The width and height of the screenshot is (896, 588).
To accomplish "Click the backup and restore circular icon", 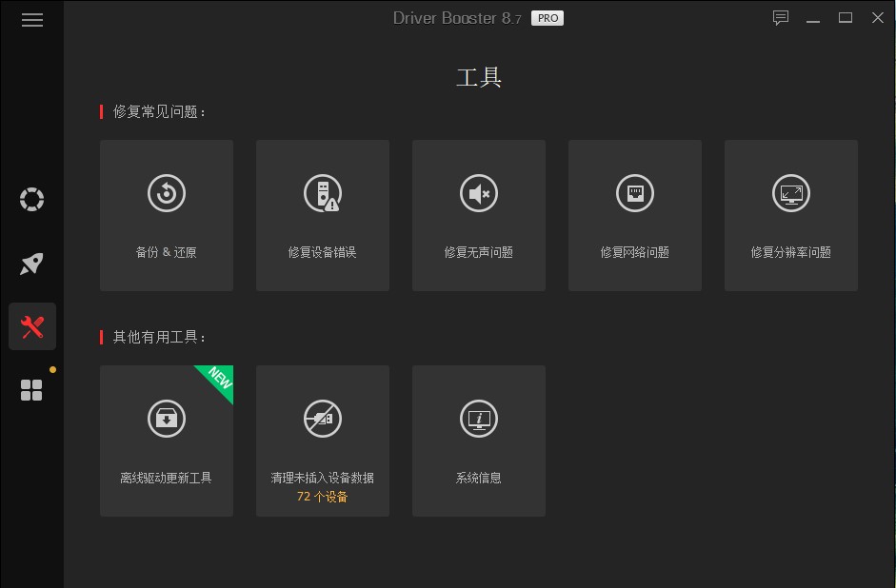I will click(x=167, y=193).
